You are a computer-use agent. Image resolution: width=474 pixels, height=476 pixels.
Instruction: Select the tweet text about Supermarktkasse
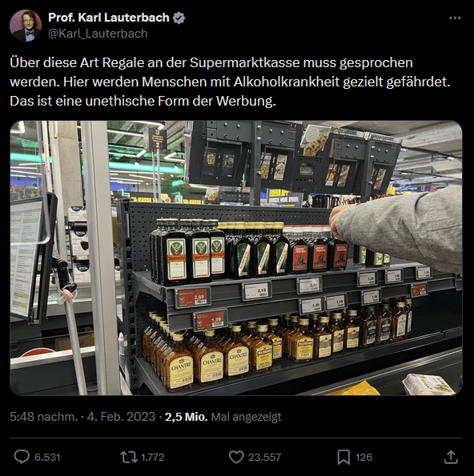point(230,82)
